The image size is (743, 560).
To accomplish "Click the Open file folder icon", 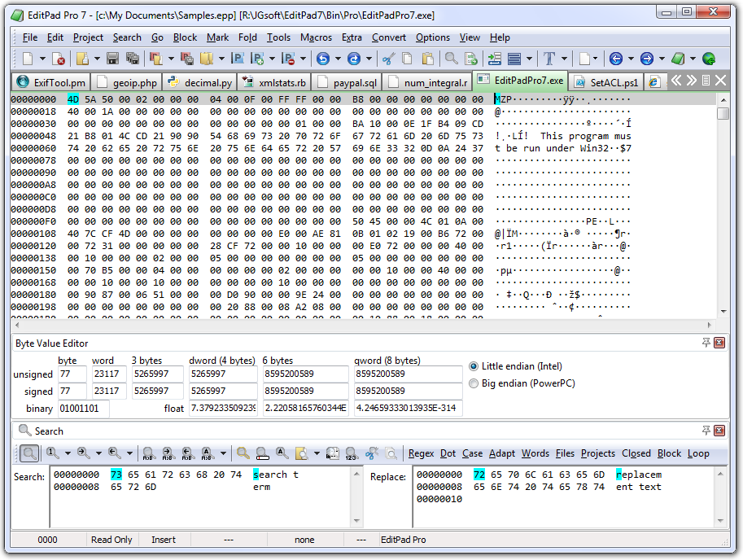I will (82, 59).
